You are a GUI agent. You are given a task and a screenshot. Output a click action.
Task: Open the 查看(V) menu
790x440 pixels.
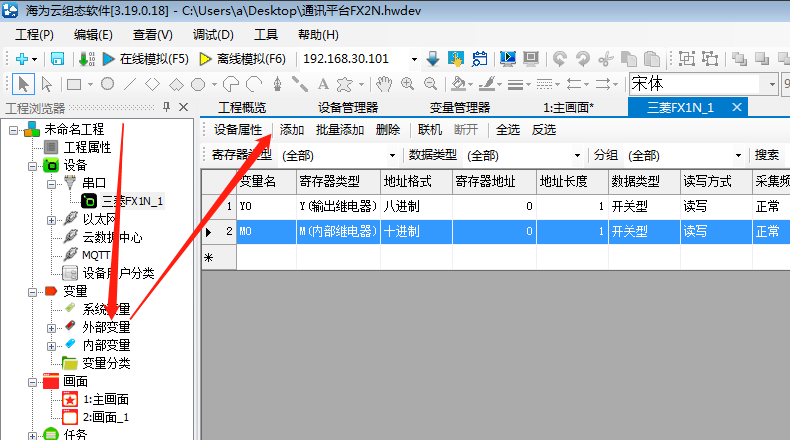153,35
